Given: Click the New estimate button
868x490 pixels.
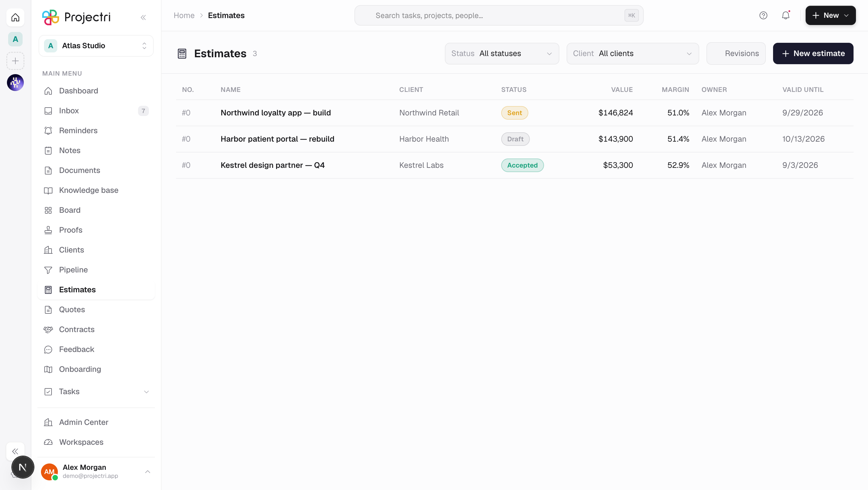Looking at the screenshot, I should click(x=813, y=54).
